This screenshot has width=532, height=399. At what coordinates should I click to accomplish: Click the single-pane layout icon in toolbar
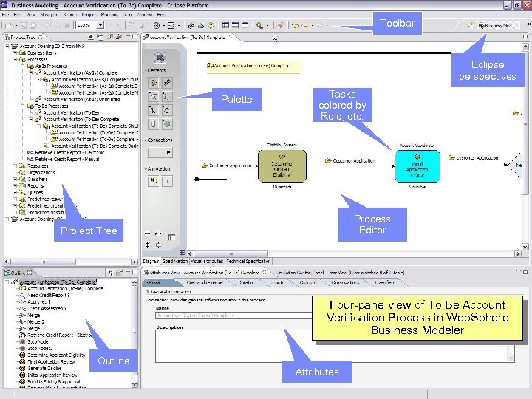click(245, 25)
